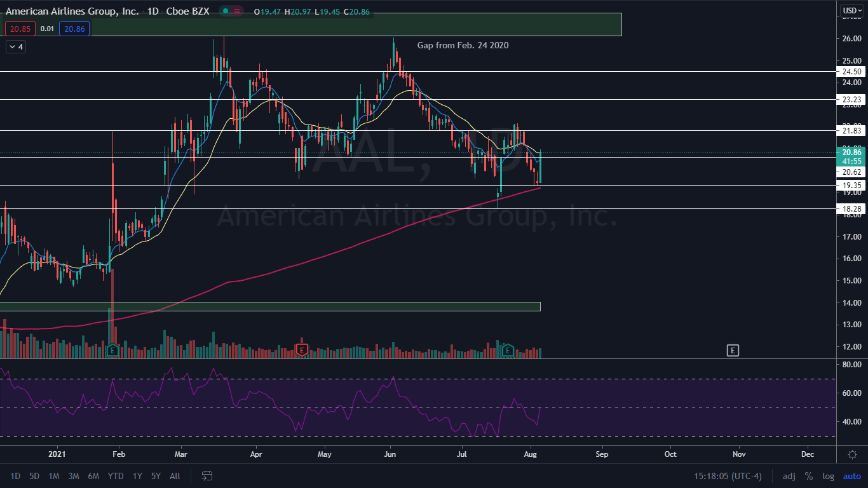This screenshot has height=488, width=868.
Task: Toggle percent scale mode
Action: 809,476
